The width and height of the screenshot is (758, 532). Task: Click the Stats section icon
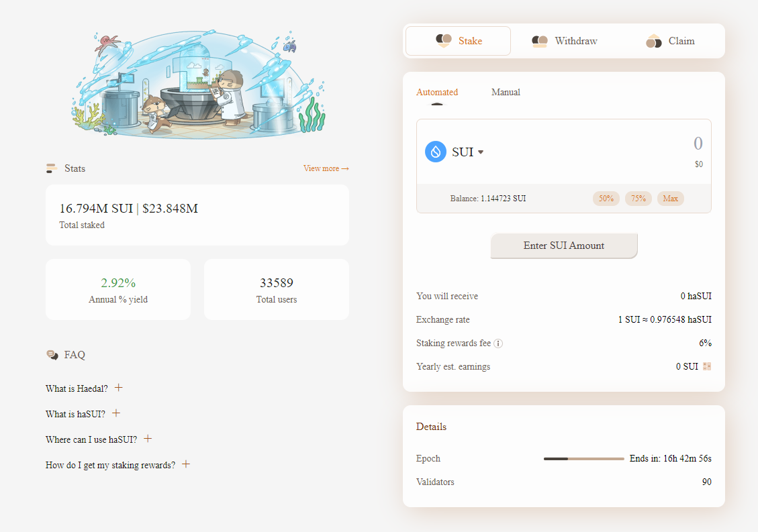pos(51,168)
